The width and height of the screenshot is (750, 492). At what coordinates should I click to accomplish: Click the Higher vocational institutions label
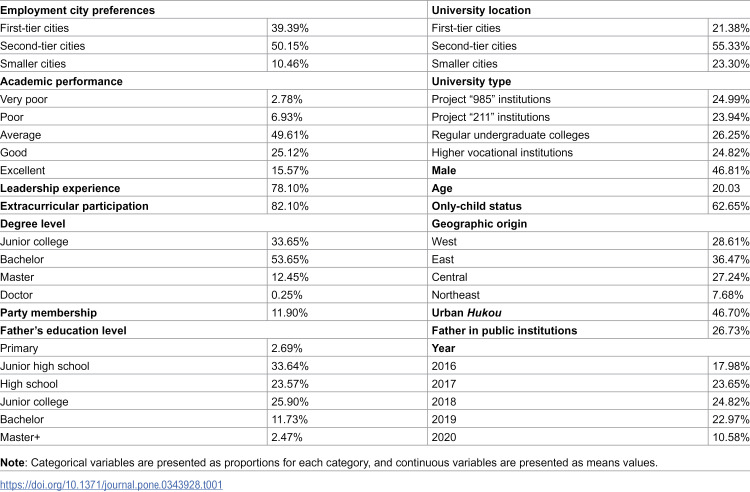[x=502, y=153]
